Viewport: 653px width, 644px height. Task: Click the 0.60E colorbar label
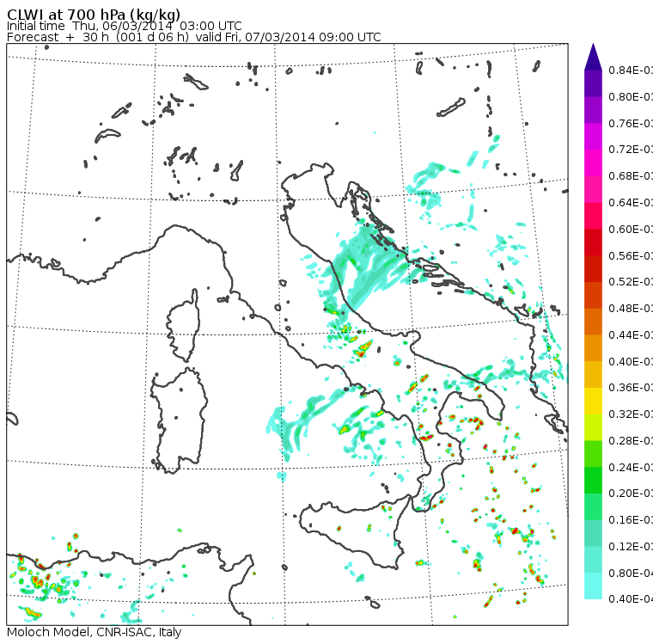631,230
